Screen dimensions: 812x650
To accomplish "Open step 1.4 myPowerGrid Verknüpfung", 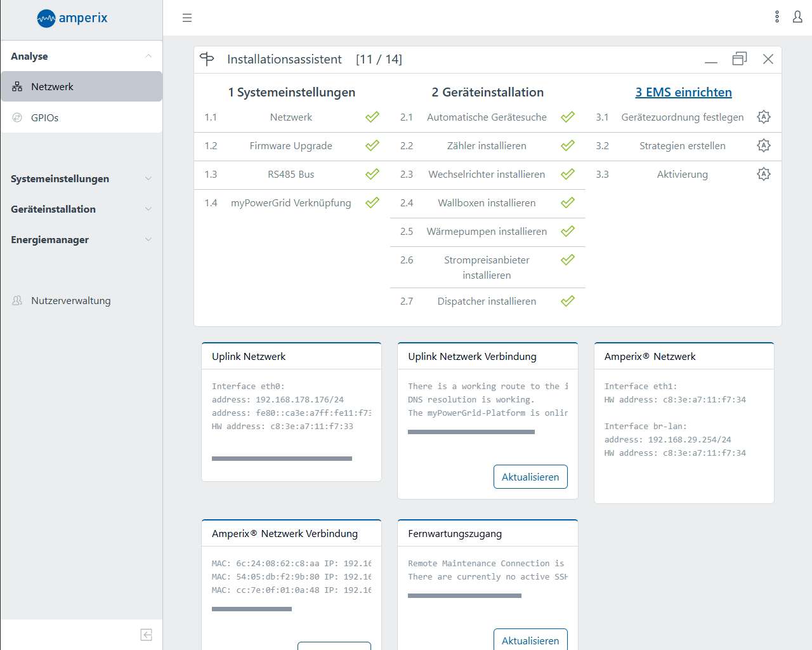I will (x=291, y=202).
